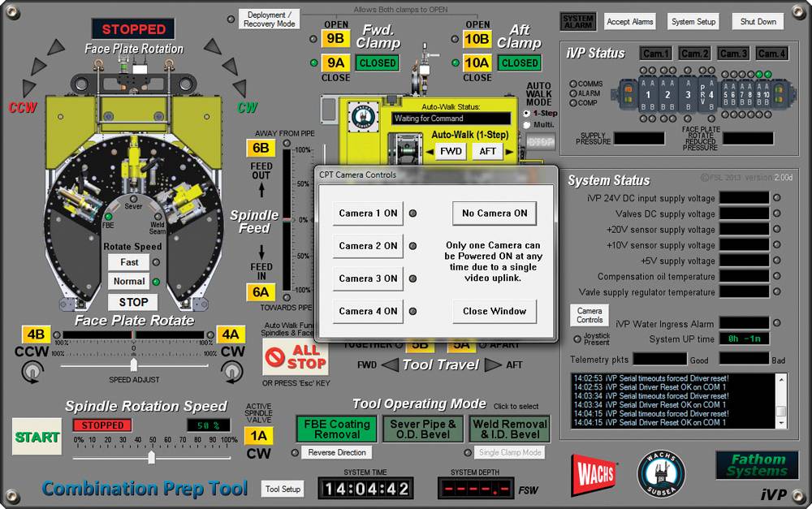Click the ALL STOP emergency button
This screenshot has height=509, width=812.
296,356
